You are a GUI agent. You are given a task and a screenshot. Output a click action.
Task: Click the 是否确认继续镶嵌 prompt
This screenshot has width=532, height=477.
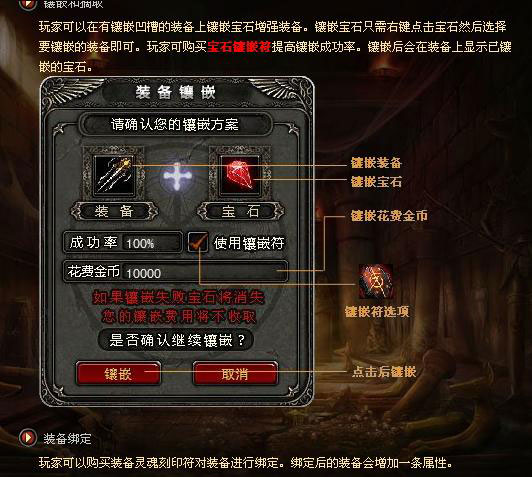tap(176, 340)
